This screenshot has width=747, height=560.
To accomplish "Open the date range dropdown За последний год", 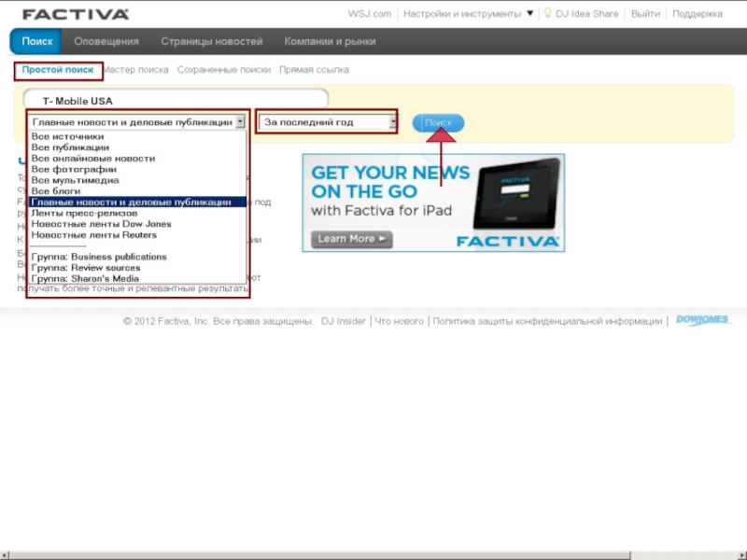I will click(327, 122).
